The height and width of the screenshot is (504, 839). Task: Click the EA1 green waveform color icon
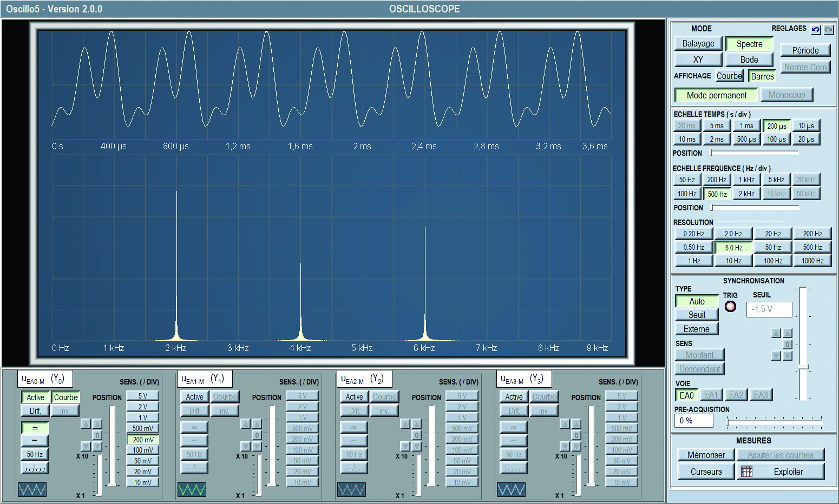click(192, 490)
